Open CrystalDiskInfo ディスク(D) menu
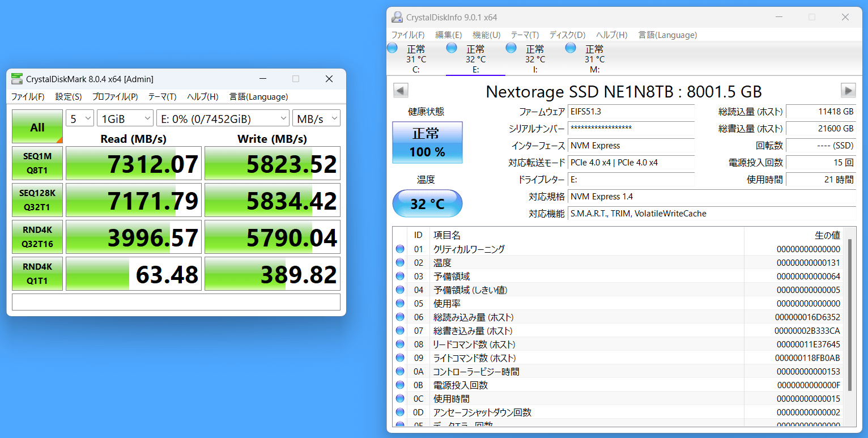 point(567,35)
